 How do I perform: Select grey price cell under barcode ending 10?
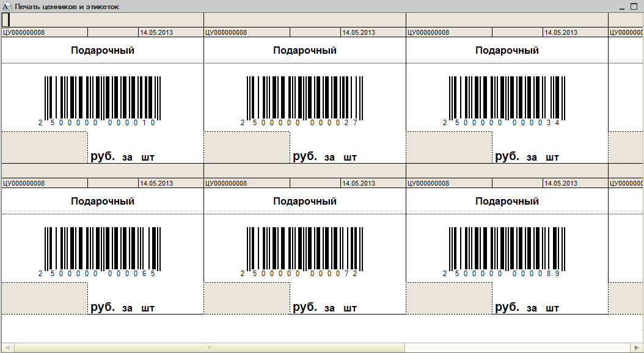45,147
